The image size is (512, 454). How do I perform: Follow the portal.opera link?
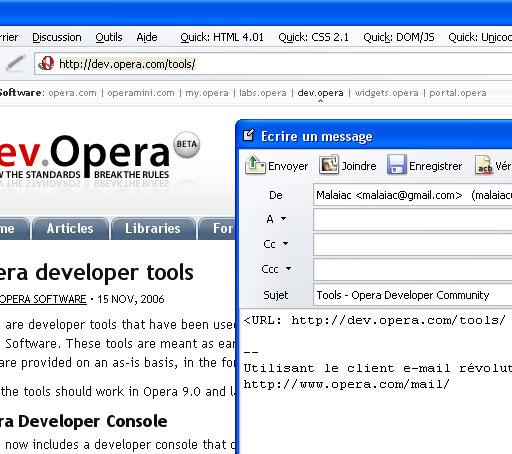coord(458,93)
